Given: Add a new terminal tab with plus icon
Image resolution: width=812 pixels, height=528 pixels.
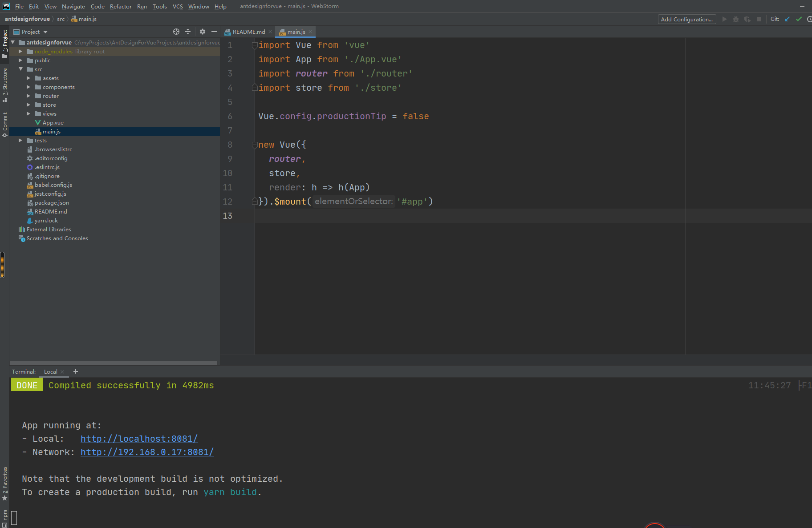Looking at the screenshot, I should pos(76,371).
